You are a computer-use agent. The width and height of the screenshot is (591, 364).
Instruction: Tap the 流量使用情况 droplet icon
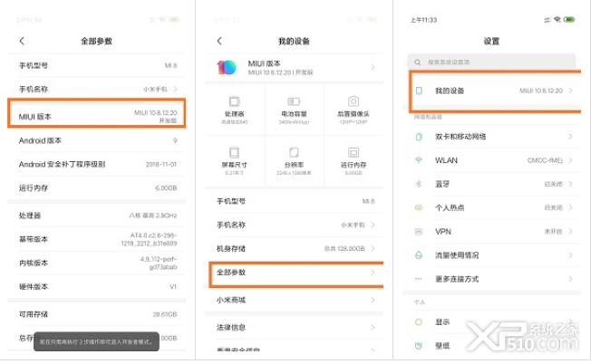(x=419, y=254)
